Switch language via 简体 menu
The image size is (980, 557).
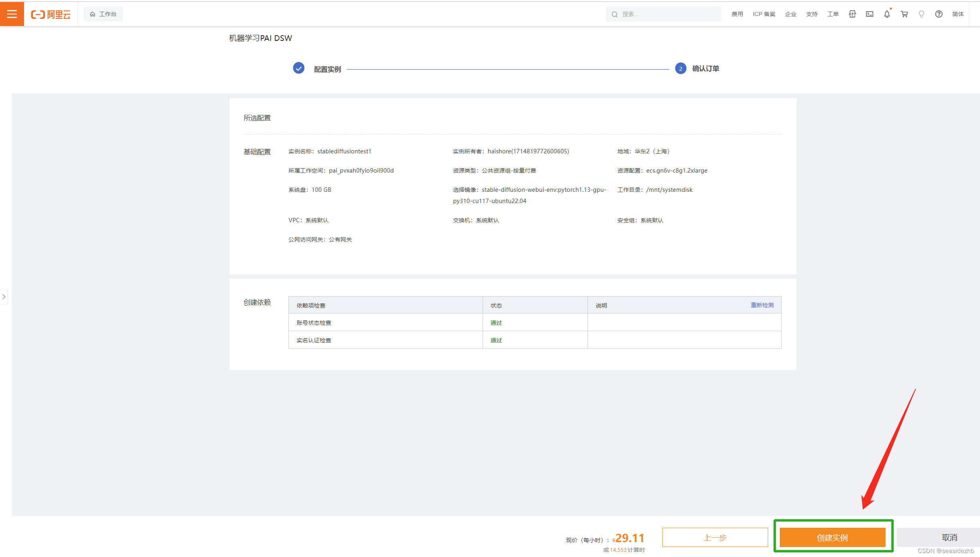pos(958,14)
